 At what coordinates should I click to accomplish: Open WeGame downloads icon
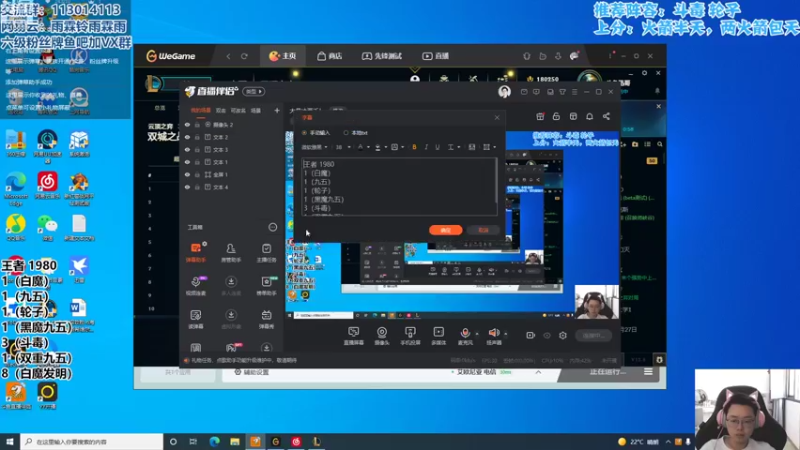[x=558, y=56]
